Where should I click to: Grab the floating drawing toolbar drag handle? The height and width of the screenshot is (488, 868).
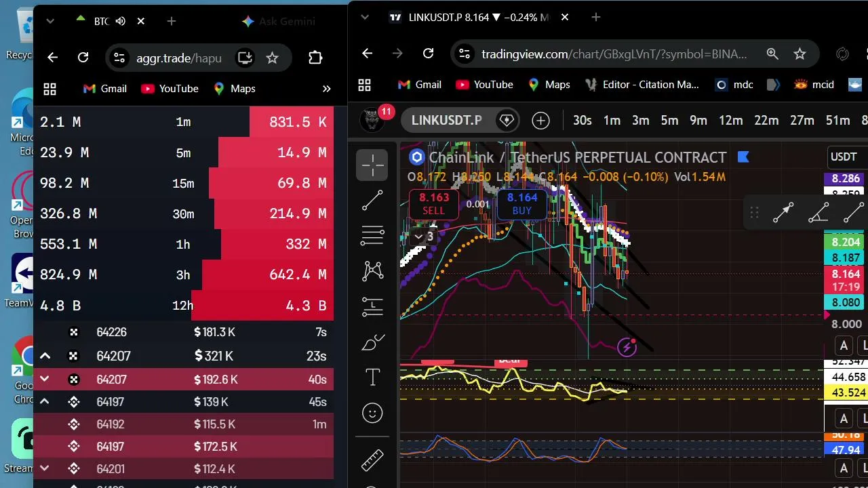tap(754, 213)
